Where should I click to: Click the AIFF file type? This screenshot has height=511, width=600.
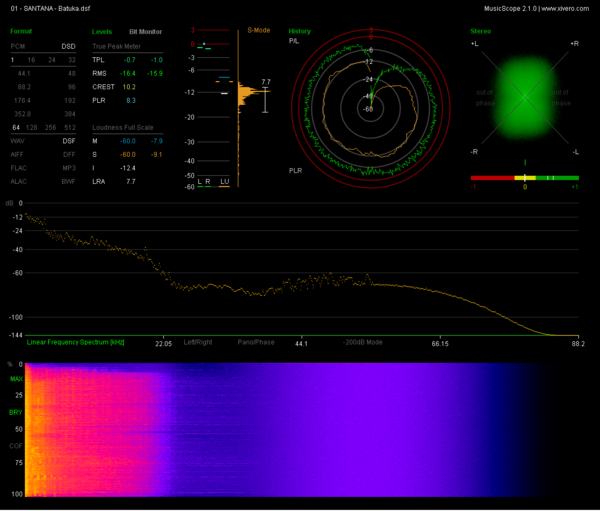pyautogui.click(x=17, y=155)
